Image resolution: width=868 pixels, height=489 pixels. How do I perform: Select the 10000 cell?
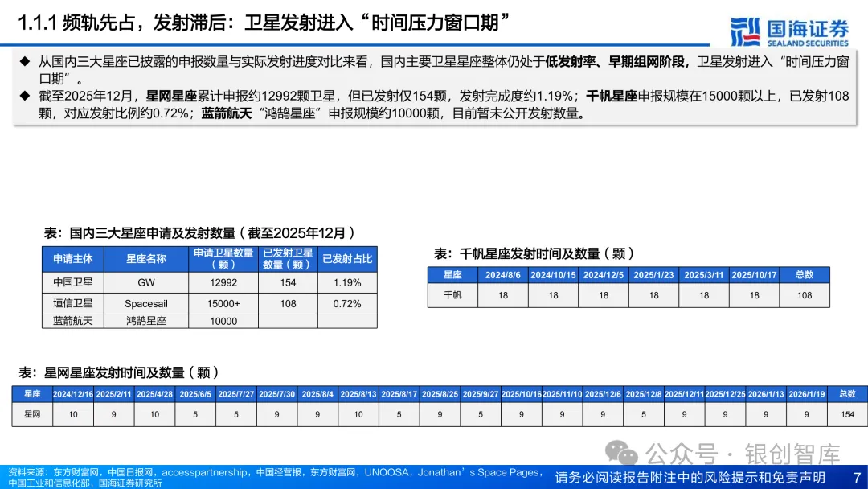(223, 321)
